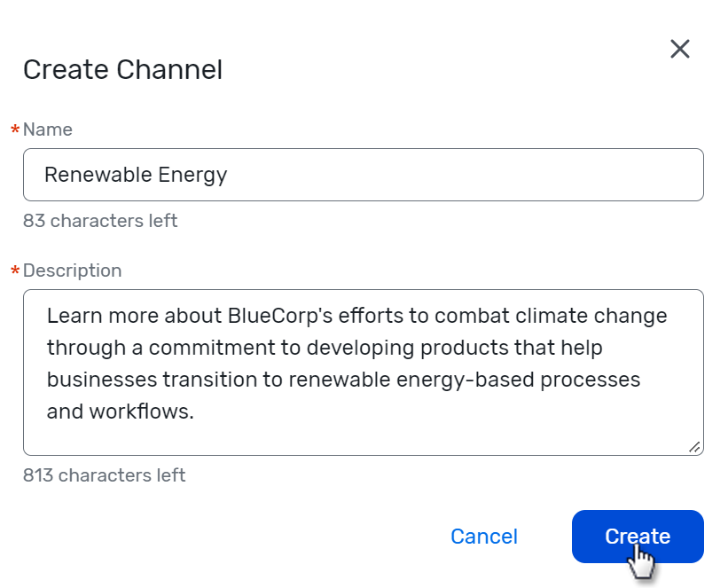Screen dimensions: 728x588
Task: Place cursor on "Renewable" in Name field
Action: tap(98, 175)
